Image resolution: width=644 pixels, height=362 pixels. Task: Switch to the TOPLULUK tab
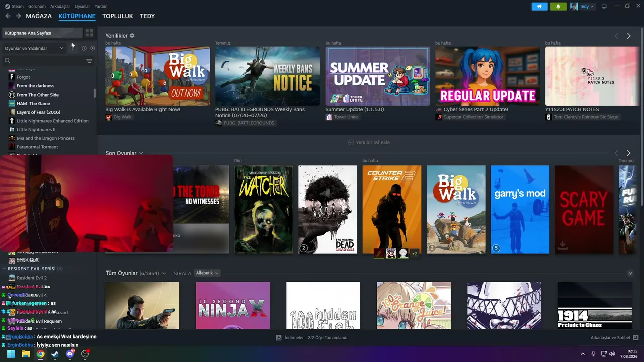tap(118, 16)
